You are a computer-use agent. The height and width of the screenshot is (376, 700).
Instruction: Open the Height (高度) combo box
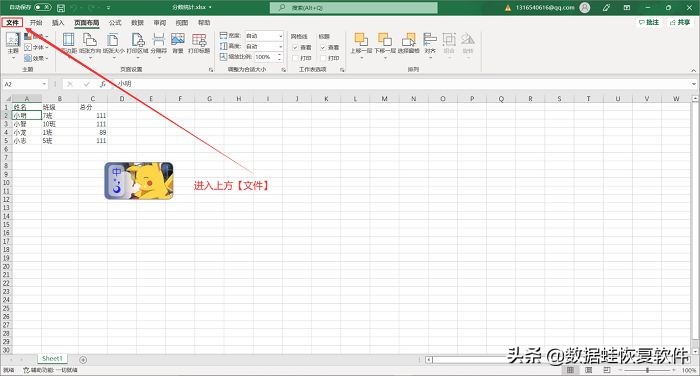click(x=264, y=46)
